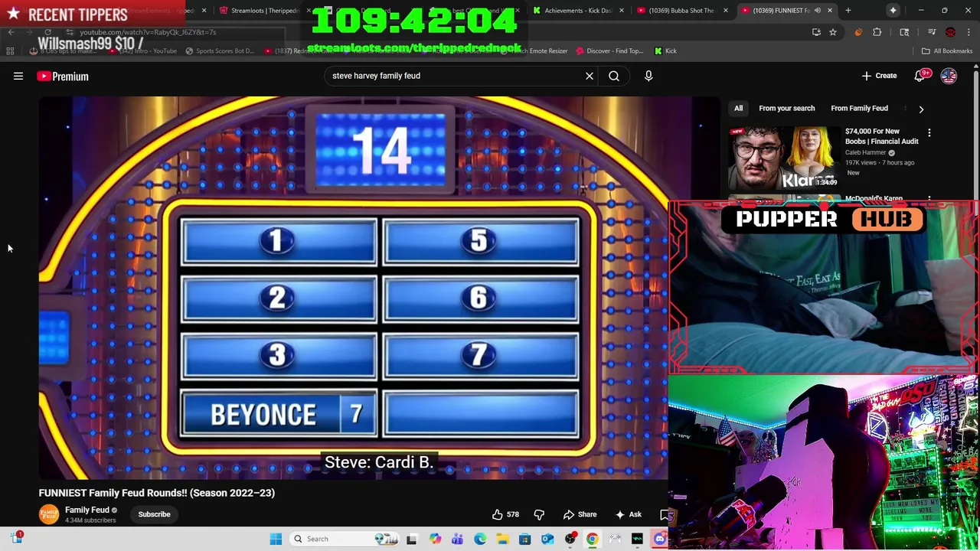Image resolution: width=980 pixels, height=551 pixels.
Task: Visit the Caleb Hammer channel
Action: pyautogui.click(x=865, y=152)
